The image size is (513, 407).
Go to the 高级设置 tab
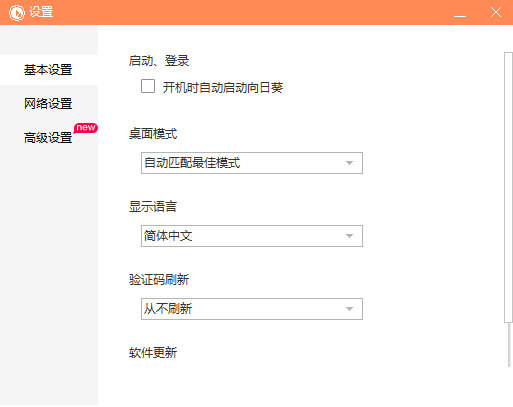pos(49,137)
